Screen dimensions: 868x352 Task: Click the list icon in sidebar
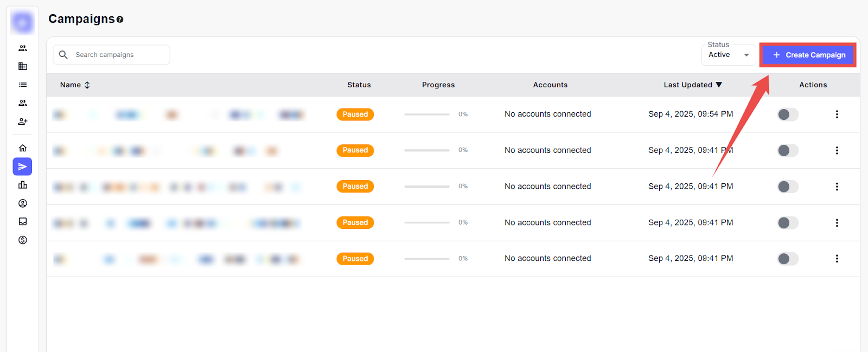[x=23, y=85]
